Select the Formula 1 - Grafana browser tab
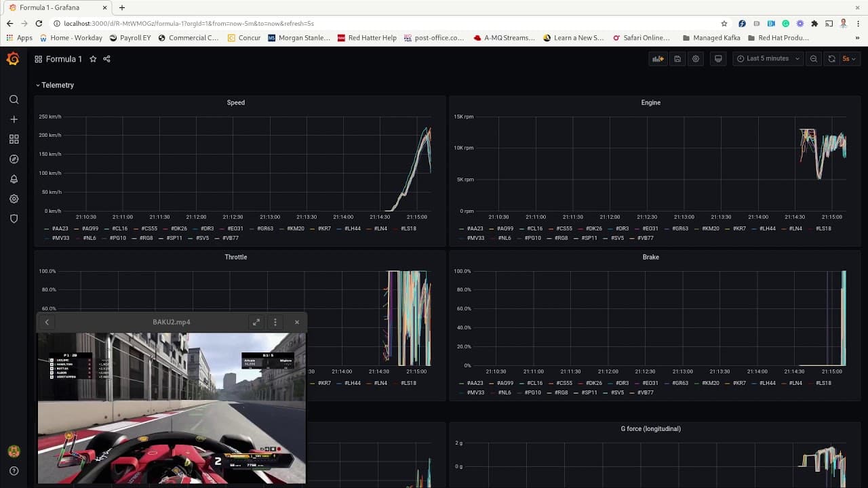This screenshot has width=868, height=488. pos(58,7)
